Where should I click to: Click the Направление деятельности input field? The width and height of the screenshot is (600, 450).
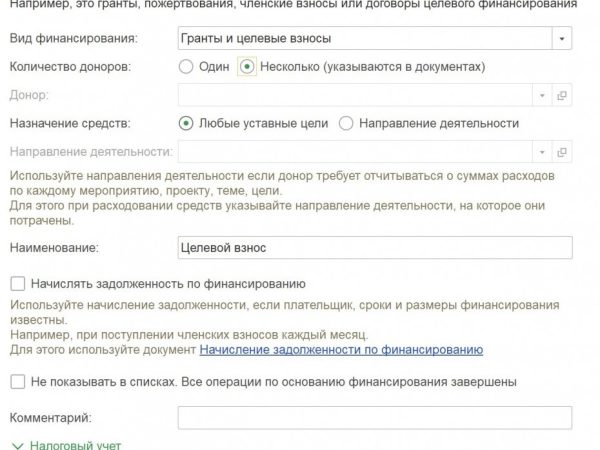tap(355, 152)
